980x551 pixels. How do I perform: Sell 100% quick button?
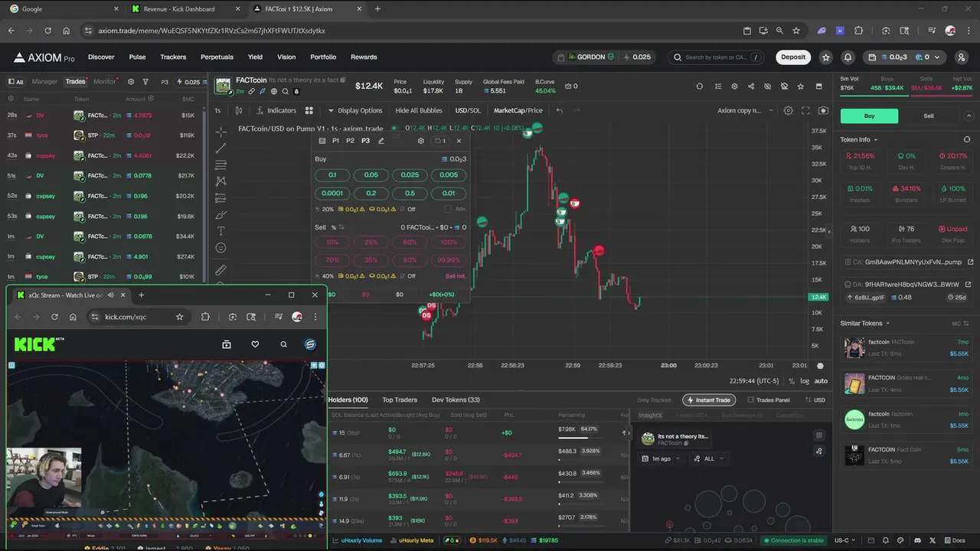(449, 242)
